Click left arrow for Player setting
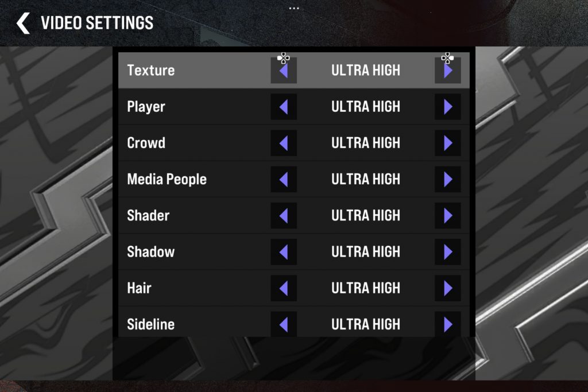The width and height of the screenshot is (588, 392). pyautogui.click(x=283, y=107)
